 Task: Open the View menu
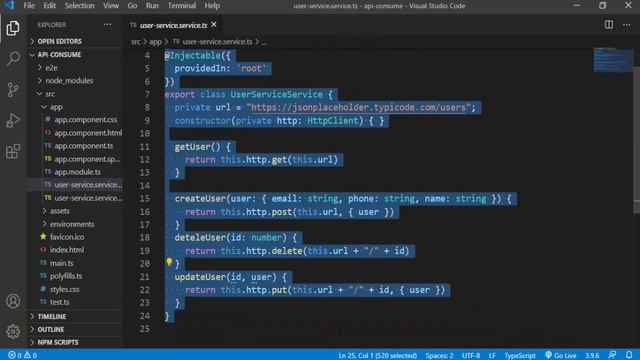point(111,6)
